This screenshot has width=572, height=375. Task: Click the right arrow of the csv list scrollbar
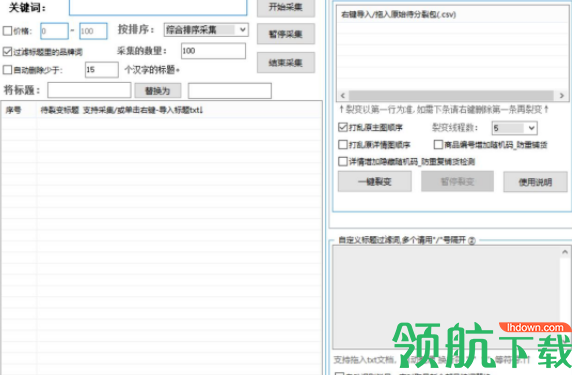[x=562, y=96]
